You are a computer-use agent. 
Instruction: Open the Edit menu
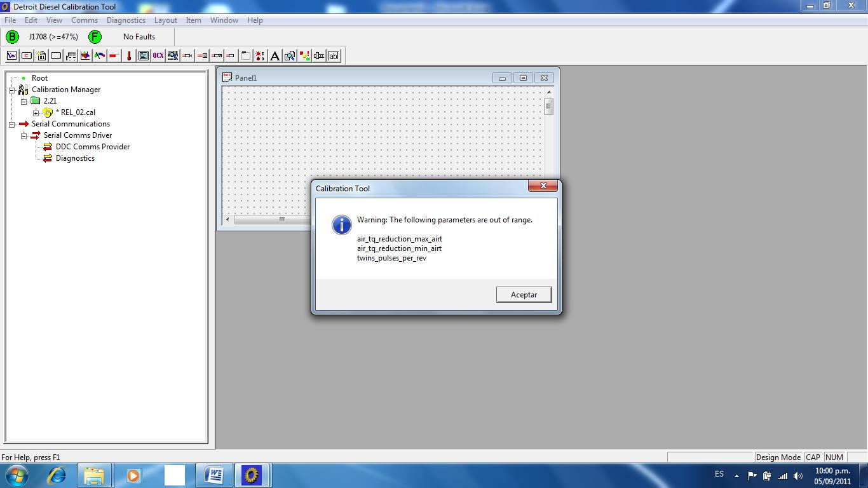[31, 20]
